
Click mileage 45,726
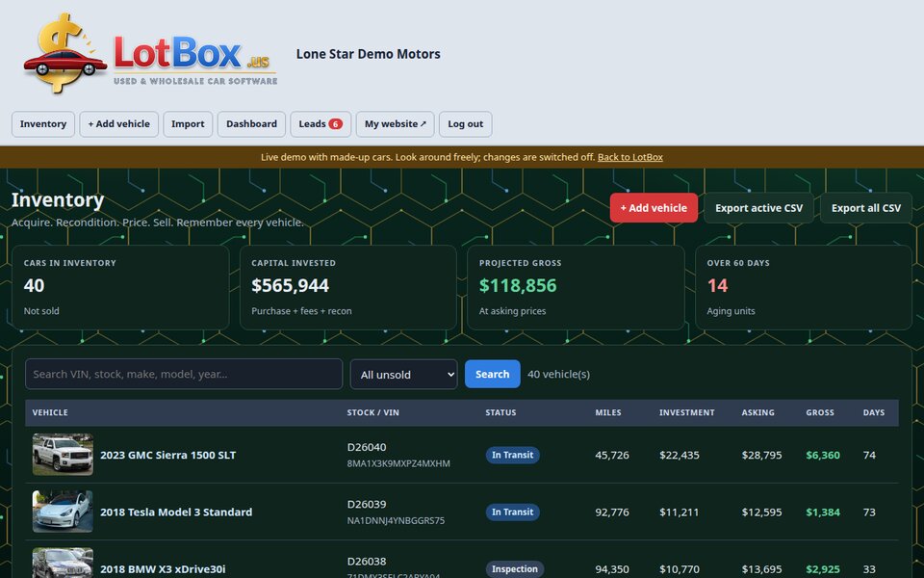coord(612,455)
